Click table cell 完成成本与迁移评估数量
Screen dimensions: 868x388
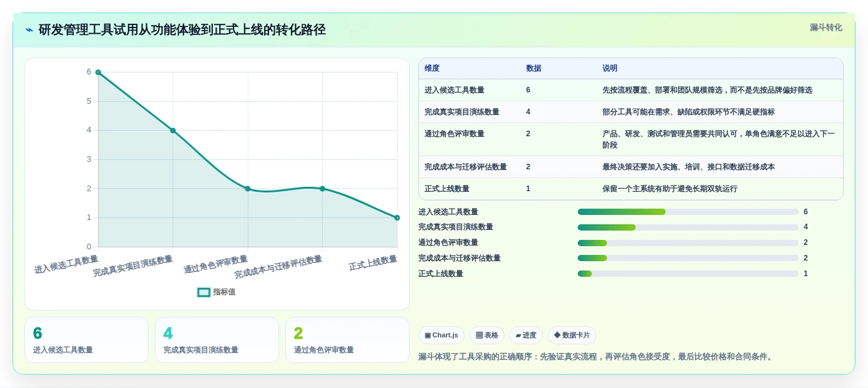466,167
